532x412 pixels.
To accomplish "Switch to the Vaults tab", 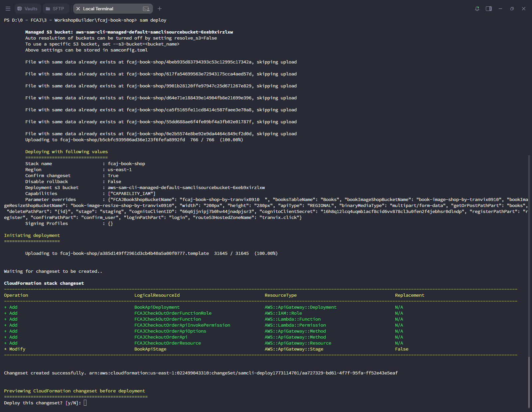I will [x=28, y=9].
